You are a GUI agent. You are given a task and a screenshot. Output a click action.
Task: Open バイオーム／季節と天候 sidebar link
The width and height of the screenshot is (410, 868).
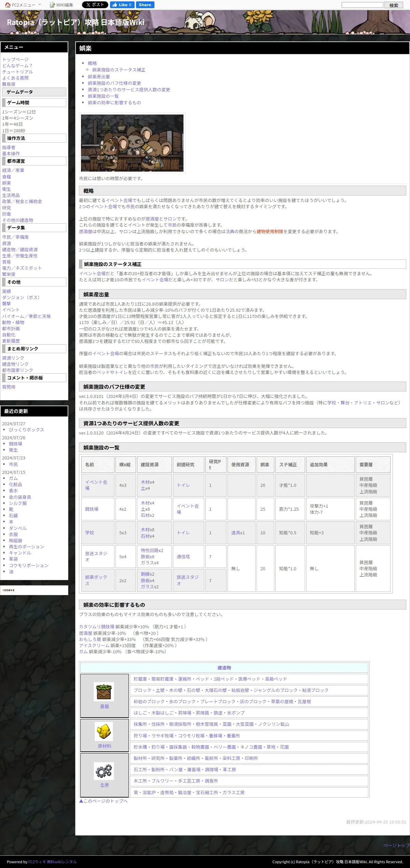(x=26, y=316)
